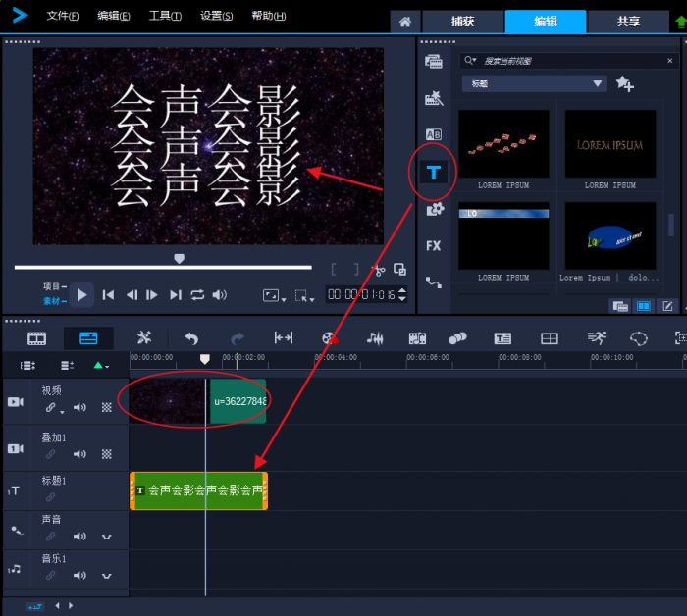Open the Title (T) library panel
This screenshot has height=616, width=687.
(x=434, y=173)
